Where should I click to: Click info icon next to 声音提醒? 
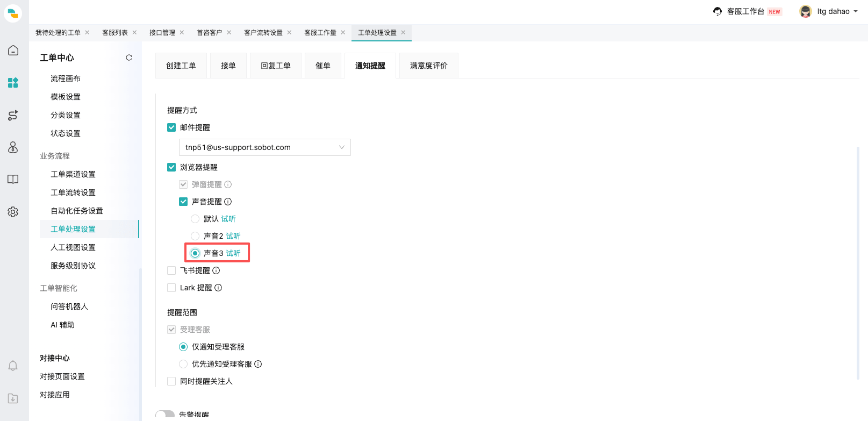[x=228, y=202]
